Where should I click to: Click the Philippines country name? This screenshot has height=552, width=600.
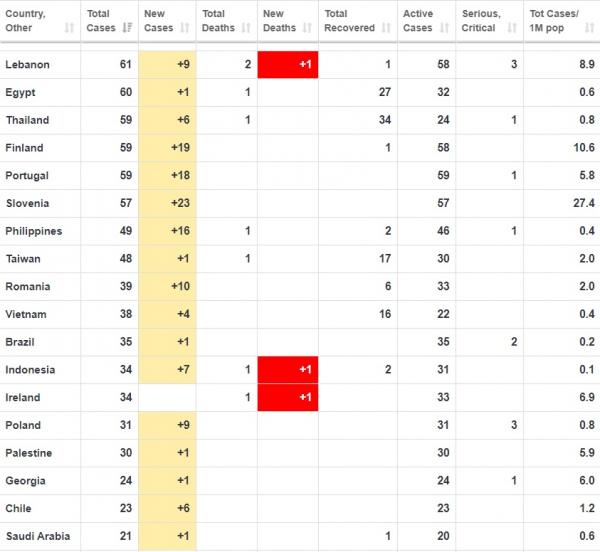coord(33,231)
